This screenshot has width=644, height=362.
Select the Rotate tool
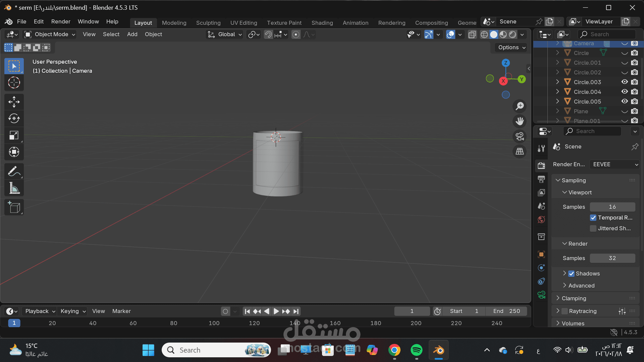[x=14, y=118]
